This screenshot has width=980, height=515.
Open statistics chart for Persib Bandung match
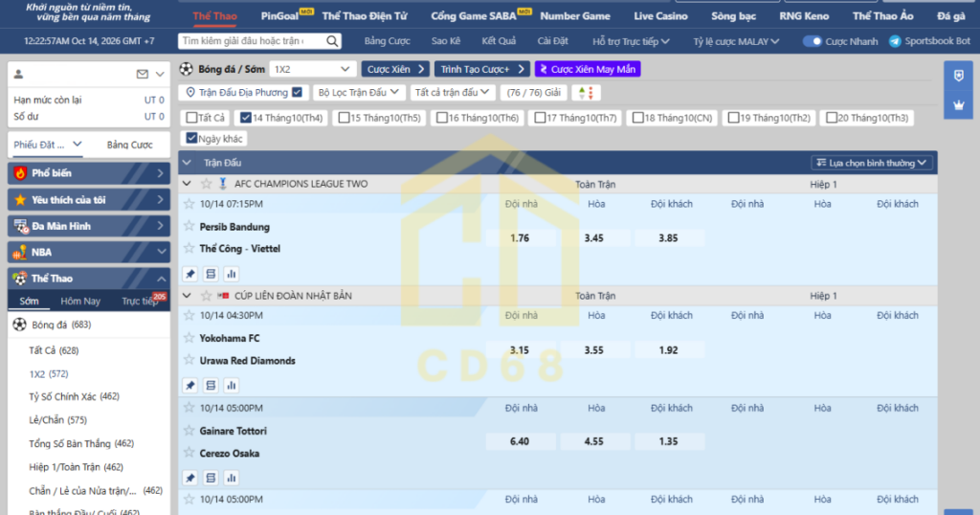[x=232, y=274]
